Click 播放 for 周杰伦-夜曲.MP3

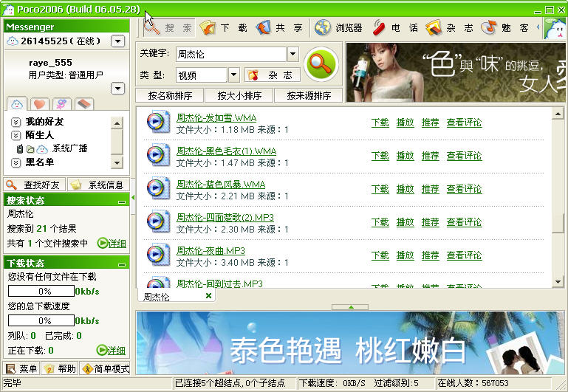click(405, 255)
